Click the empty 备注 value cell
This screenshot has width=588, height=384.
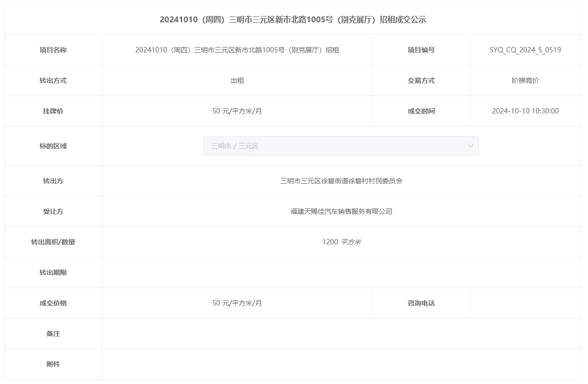341,334
